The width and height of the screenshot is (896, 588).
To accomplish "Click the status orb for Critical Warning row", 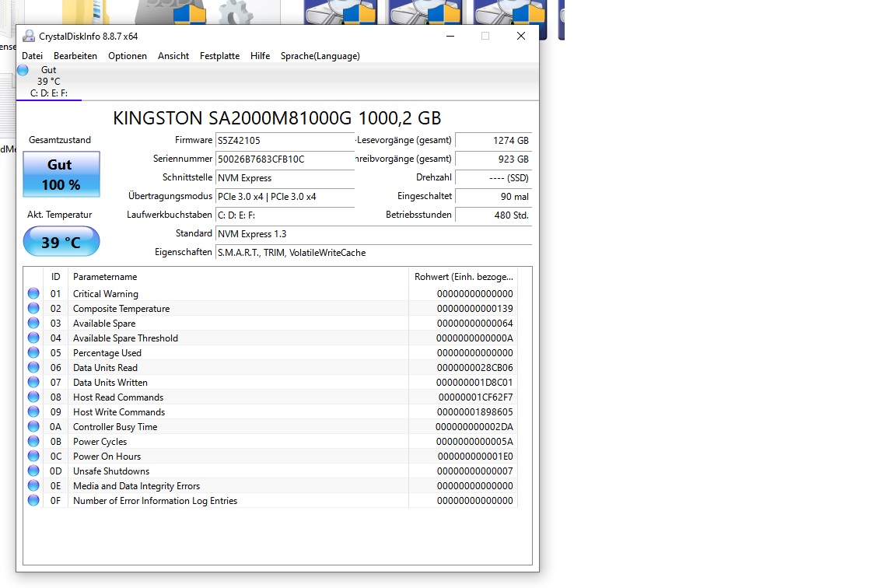I will 33,294.
